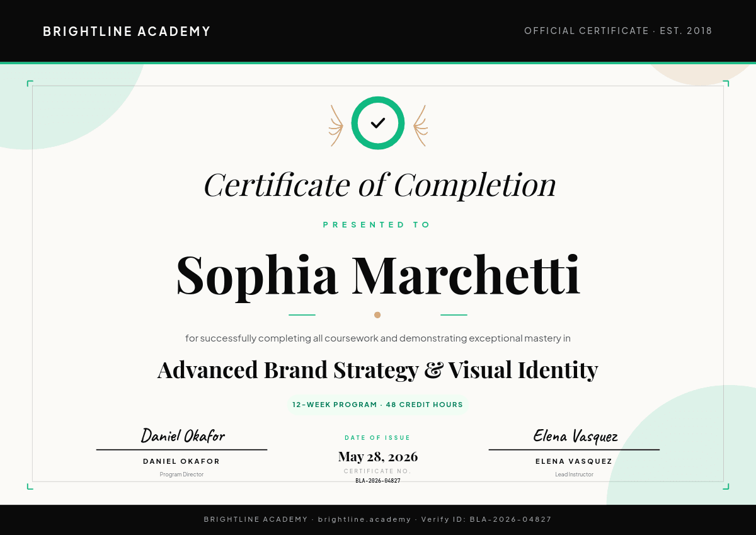Screen dimensions: 756x535
Task: Click the footer line with brightline.academy and Verify ID
Action: pyautogui.click(x=378, y=519)
